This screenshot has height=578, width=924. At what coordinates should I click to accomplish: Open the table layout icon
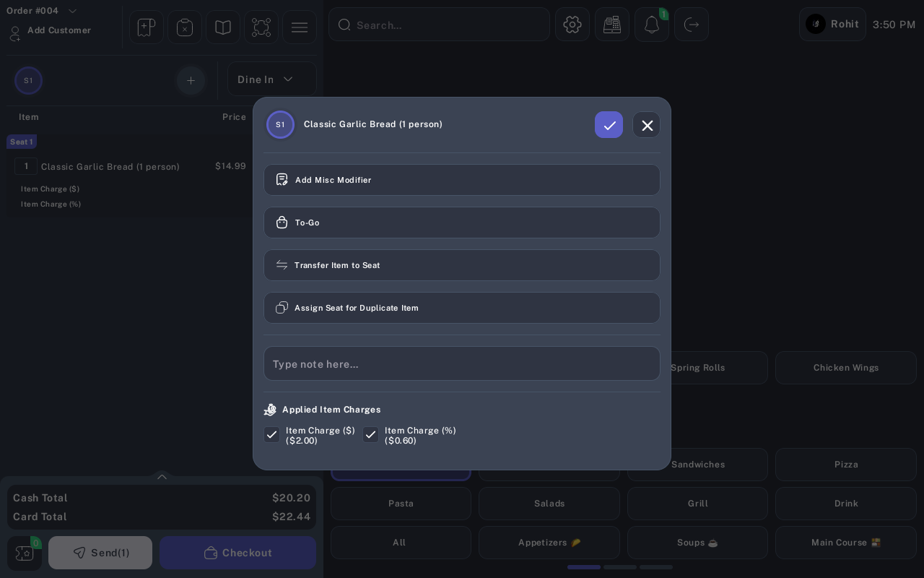(x=261, y=27)
